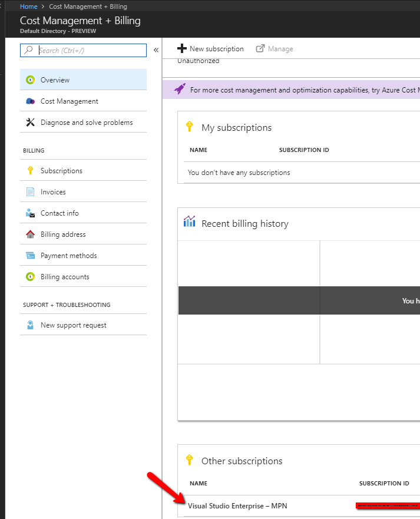Image resolution: width=420 pixels, height=519 pixels.
Task: Click the Overview circular icon
Action: (30, 80)
